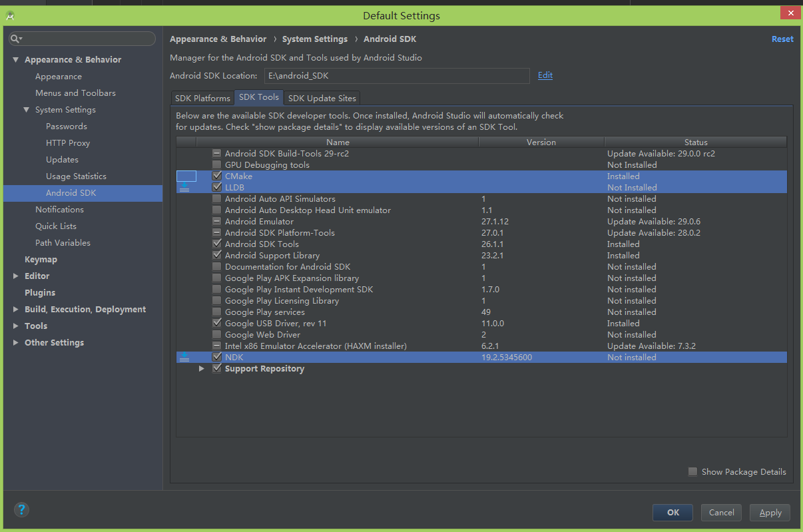Screen dimensions: 803x532
Task: Uncheck the Support Repository checkbox
Action: (x=216, y=369)
